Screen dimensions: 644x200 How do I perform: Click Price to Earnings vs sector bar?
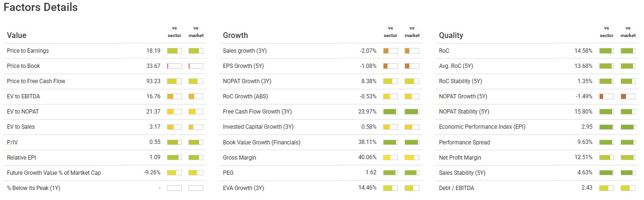174,51
